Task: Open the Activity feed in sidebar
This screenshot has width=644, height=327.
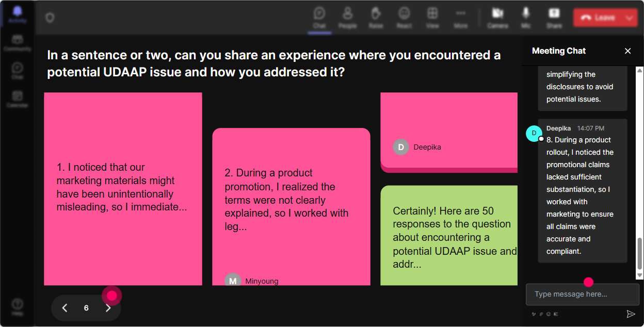Action: click(18, 15)
